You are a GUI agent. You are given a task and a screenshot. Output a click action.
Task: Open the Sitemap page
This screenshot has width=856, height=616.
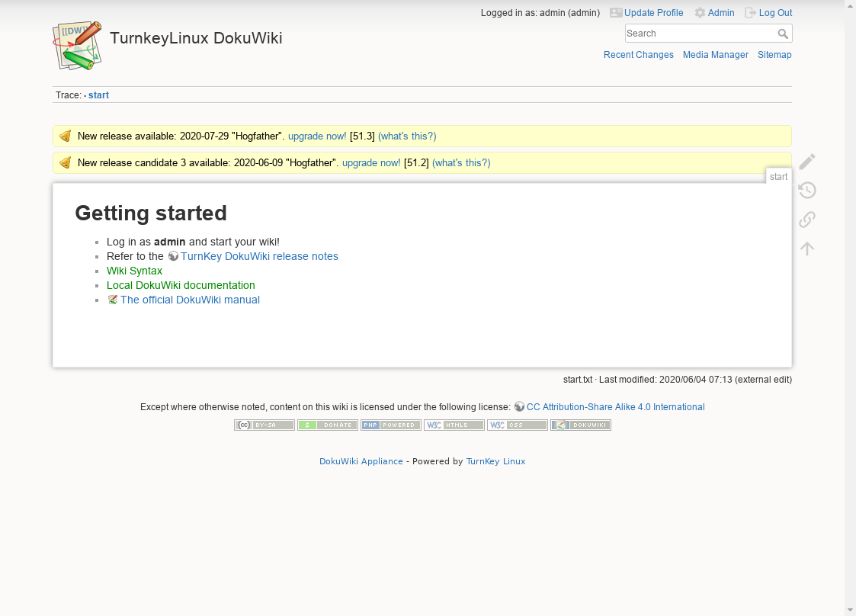pyautogui.click(x=774, y=55)
